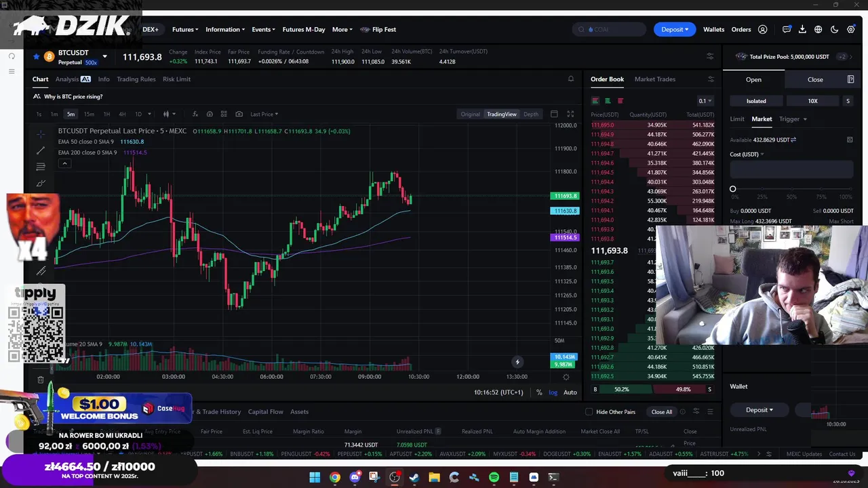Open the candlestick chart type dropdown
The width and height of the screenshot is (868, 488).
(x=170, y=114)
